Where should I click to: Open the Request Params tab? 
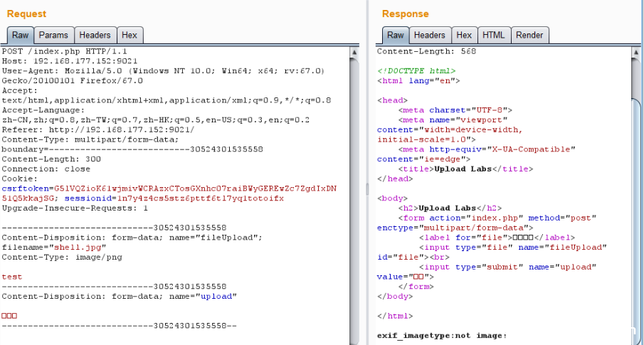point(53,35)
